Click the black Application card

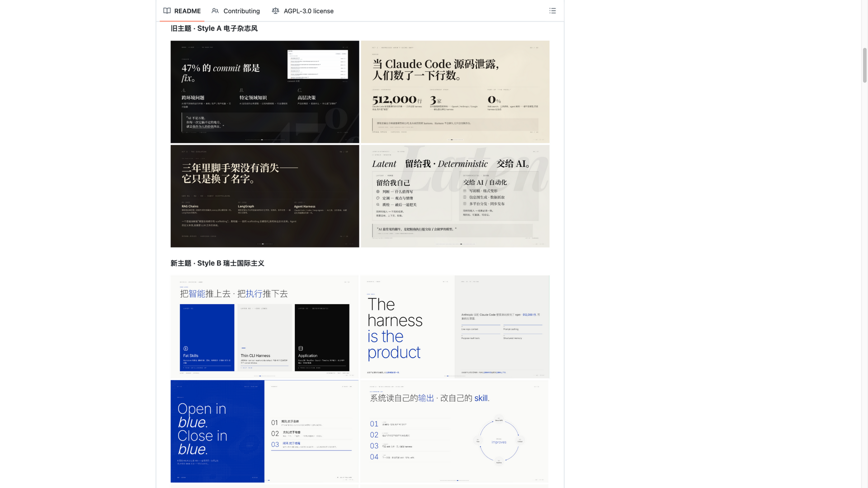tap(322, 338)
